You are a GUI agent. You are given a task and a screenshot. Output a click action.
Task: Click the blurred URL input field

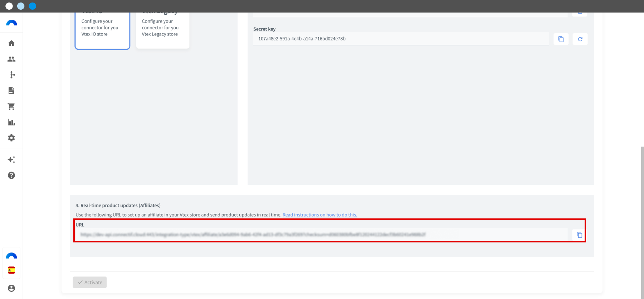[321, 235]
